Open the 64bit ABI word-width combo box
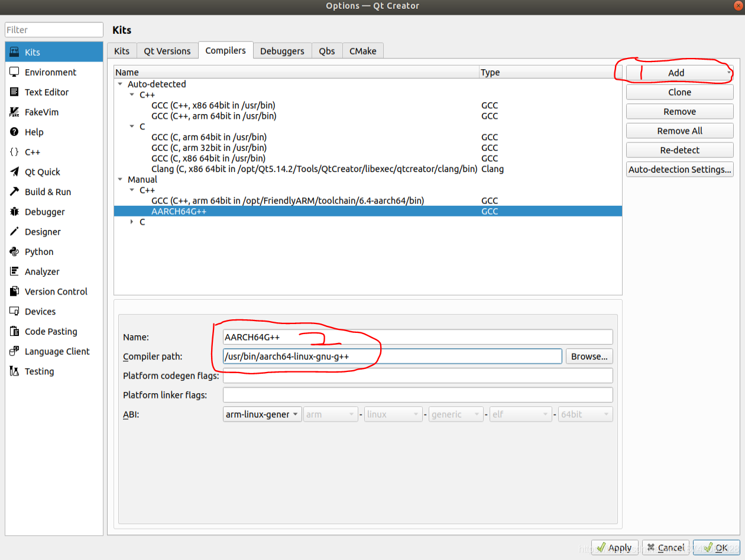Image resolution: width=745 pixels, height=560 pixels. 585,415
